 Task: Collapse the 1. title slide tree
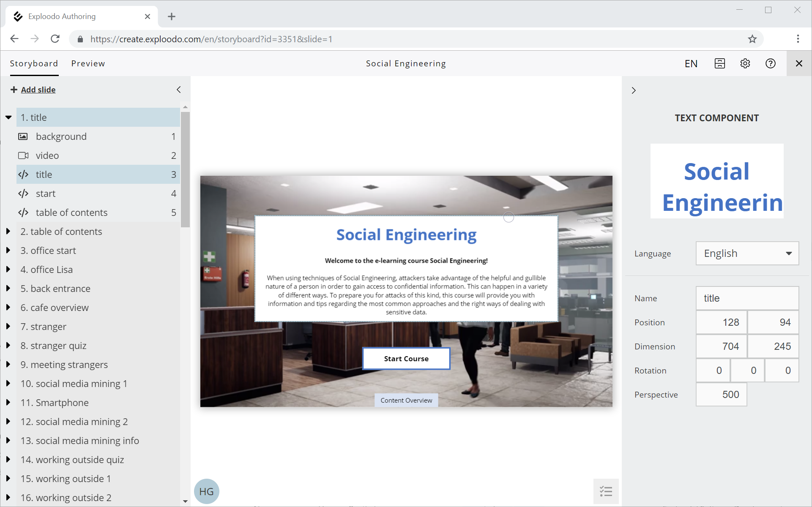pos(8,117)
